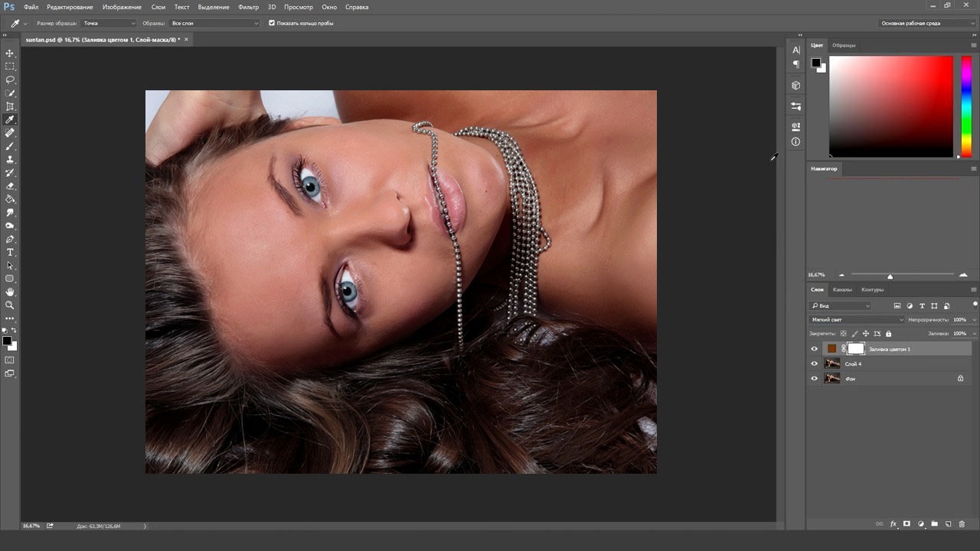The height and width of the screenshot is (551, 980).
Task: Open the Character panel icon in the dock
Action: (x=795, y=50)
